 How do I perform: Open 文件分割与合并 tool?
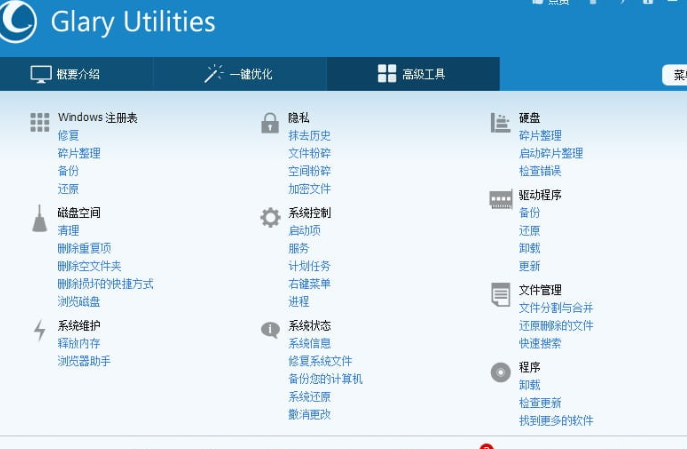click(x=556, y=308)
